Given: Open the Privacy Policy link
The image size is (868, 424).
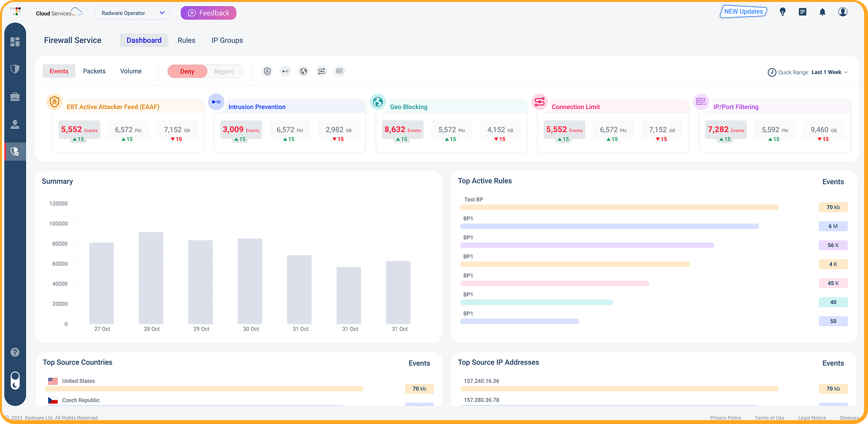Looking at the screenshot, I should coord(725,418).
